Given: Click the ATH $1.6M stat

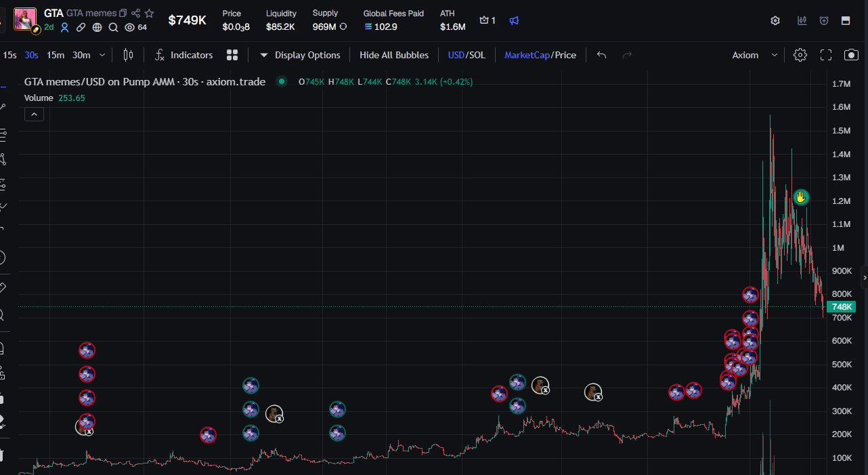Looking at the screenshot, I should (x=452, y=20).
